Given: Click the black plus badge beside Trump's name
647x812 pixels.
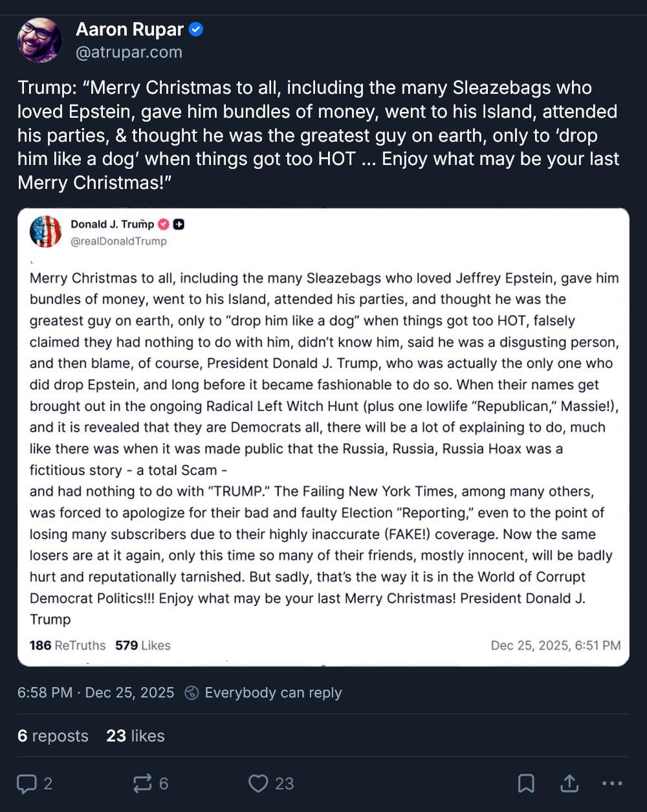Looking at the screenshot, I should pyautogui.click(x=179, y=224).
